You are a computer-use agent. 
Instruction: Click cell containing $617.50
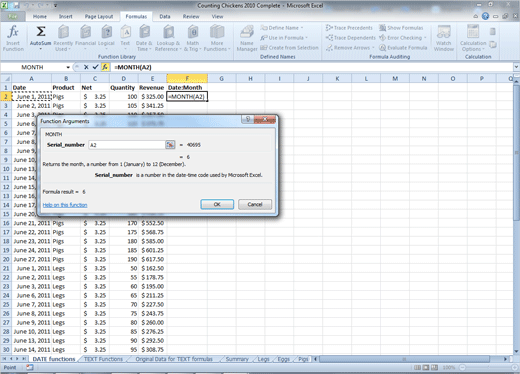click(x=152, y=259)
